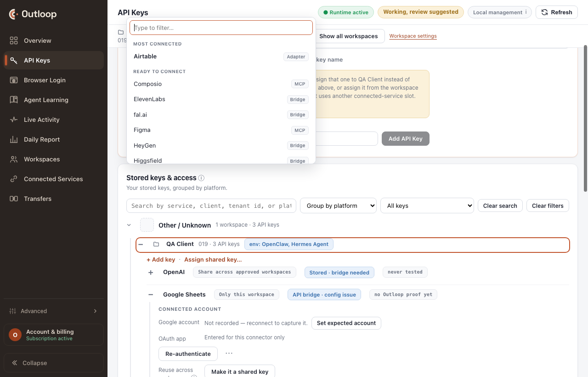Select HeyGen from the service list
Viewport: 588px width, 377px height.
point(221,146)
